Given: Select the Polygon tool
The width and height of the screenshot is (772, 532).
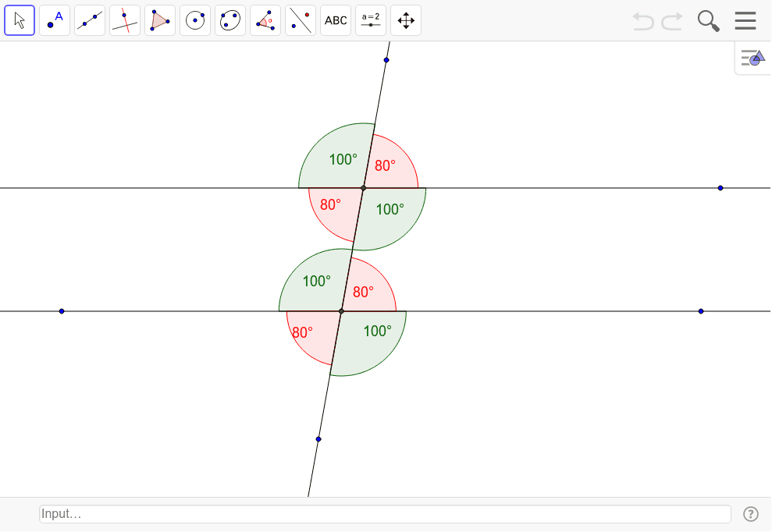Looking at the screenshot, I should 160,20.
